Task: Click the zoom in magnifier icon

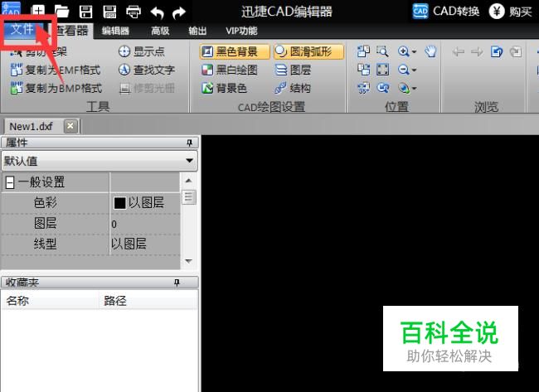Action: [x=403, y=51]
